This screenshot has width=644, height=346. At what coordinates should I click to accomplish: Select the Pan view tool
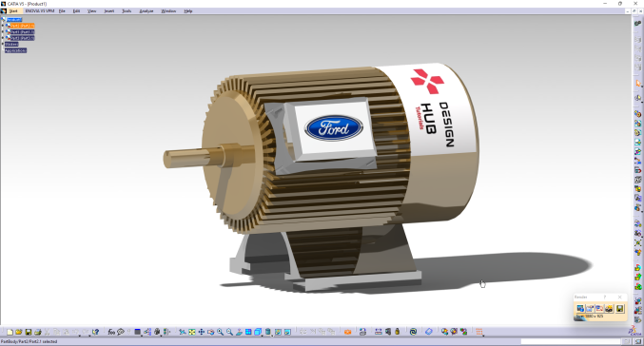click(202, 332)
